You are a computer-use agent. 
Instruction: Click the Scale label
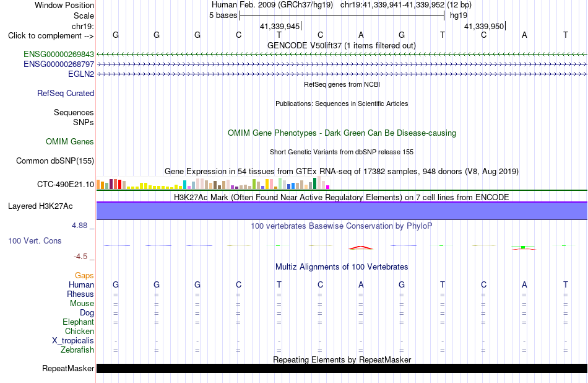point(84,15)
